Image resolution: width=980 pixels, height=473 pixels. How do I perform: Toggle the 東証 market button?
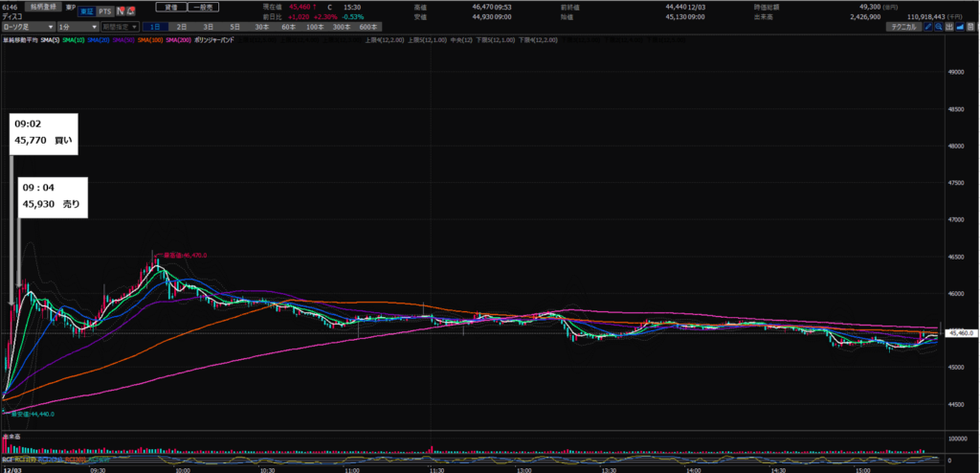pos(84,11)
